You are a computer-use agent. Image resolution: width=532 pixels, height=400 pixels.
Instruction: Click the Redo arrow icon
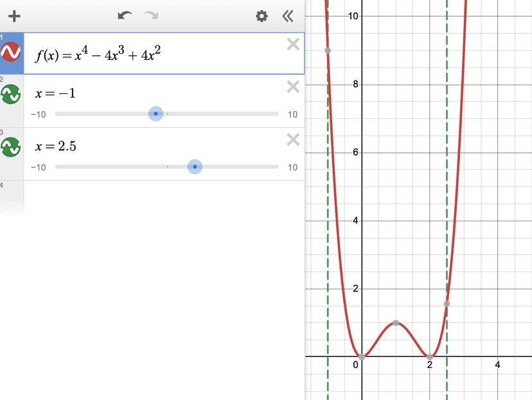coord(151,16)
